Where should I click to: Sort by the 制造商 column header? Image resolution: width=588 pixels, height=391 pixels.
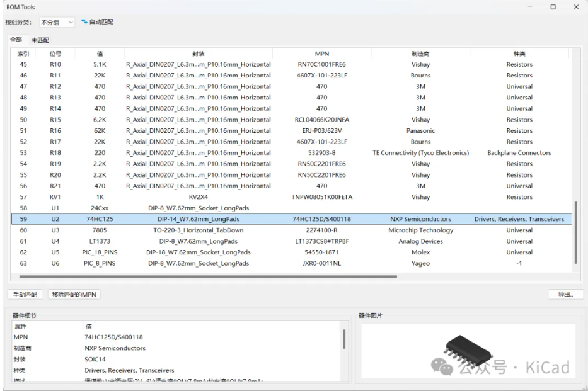[420, 54]
